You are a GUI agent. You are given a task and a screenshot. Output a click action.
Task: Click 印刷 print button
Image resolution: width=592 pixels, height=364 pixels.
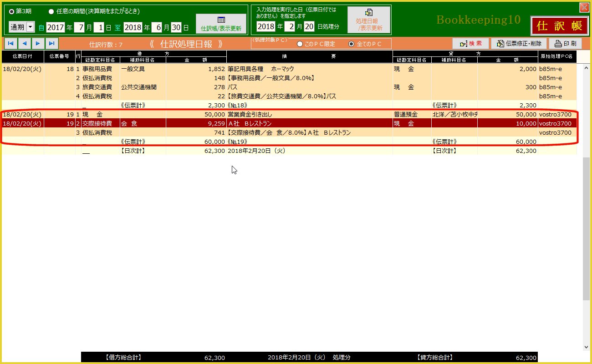pyautogui.click(x=565, y=44)
